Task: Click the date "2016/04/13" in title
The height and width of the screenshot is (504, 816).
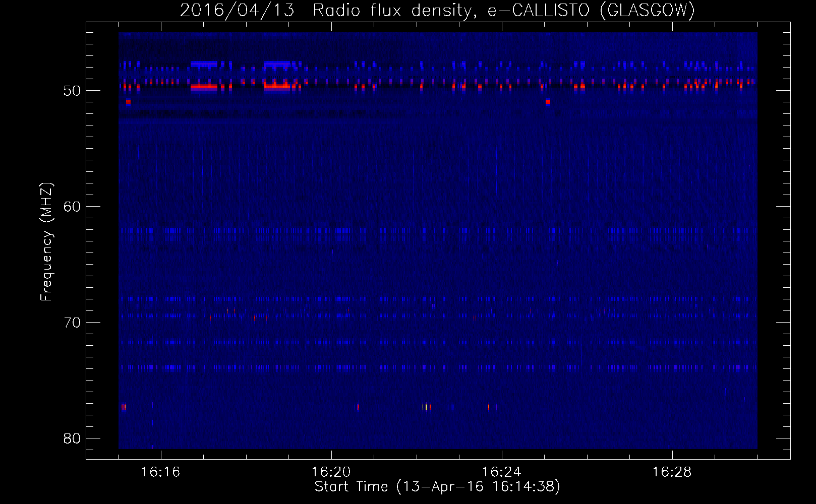Action: [237, 10]
